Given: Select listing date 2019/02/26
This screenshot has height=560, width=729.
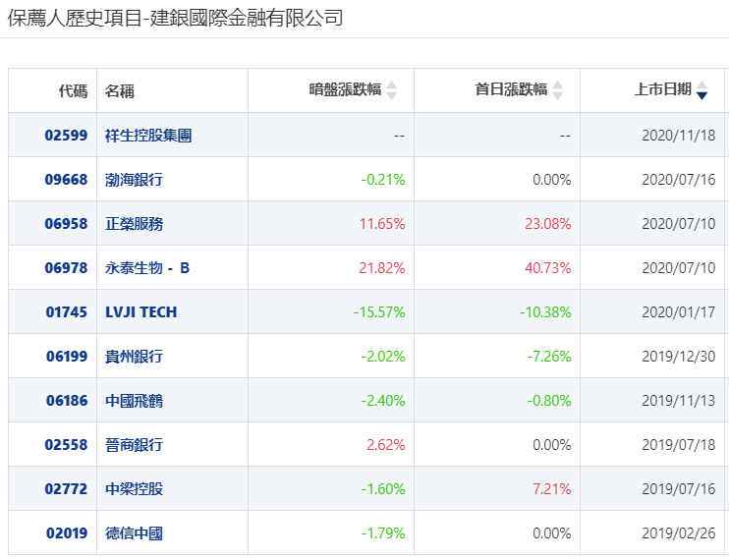Looking at the screenshot, I should pyautogui.click(x=679, y=533).
